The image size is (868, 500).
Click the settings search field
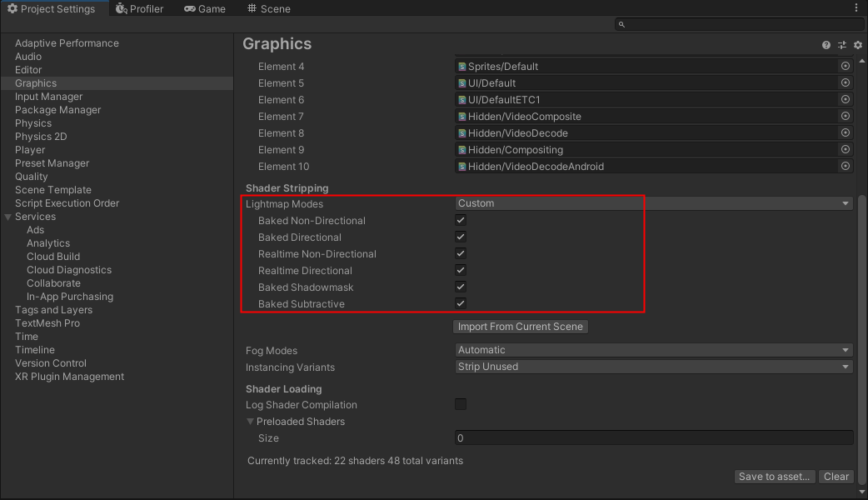coord(739,25)
